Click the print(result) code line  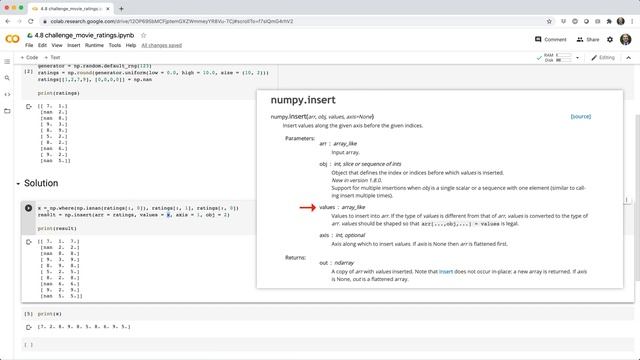pyautogui.click(x=57, y=229)
